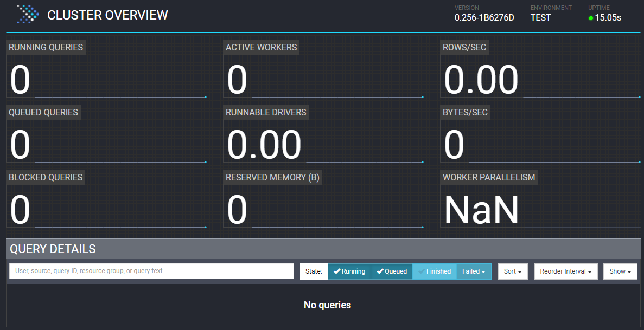The height and width of the screenshot is (330, 644).
Task: Click the No queries message
Action: pyautogui.click(x=327, y=305)
